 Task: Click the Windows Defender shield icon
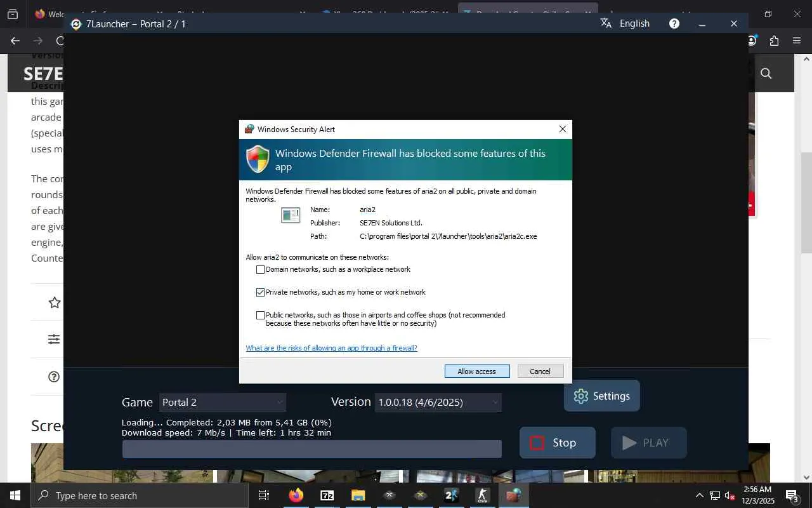click(x=258, y=159)
